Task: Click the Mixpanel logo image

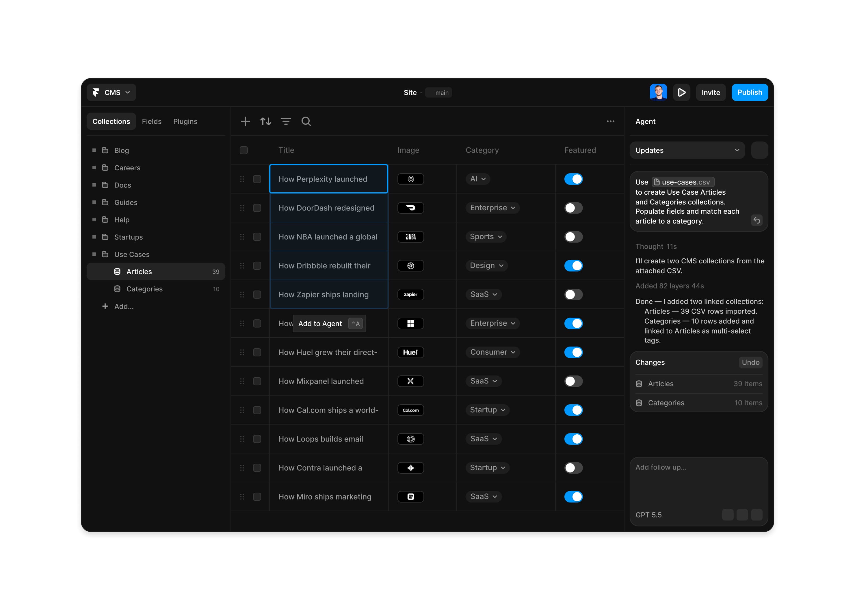Action: click(x=410, y=381)
